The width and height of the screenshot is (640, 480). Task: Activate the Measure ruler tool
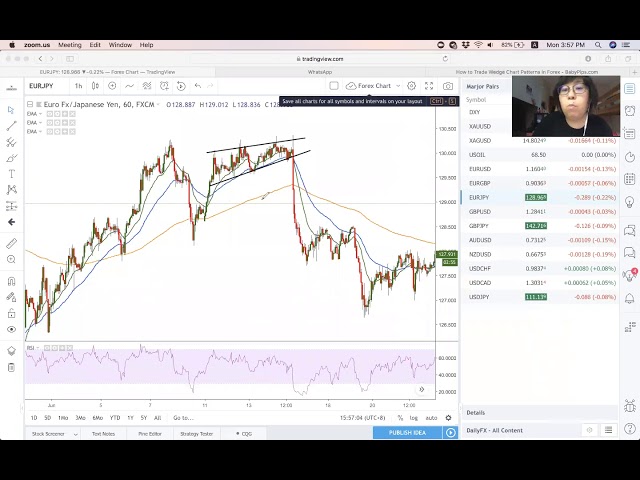(x=11, y=244)
